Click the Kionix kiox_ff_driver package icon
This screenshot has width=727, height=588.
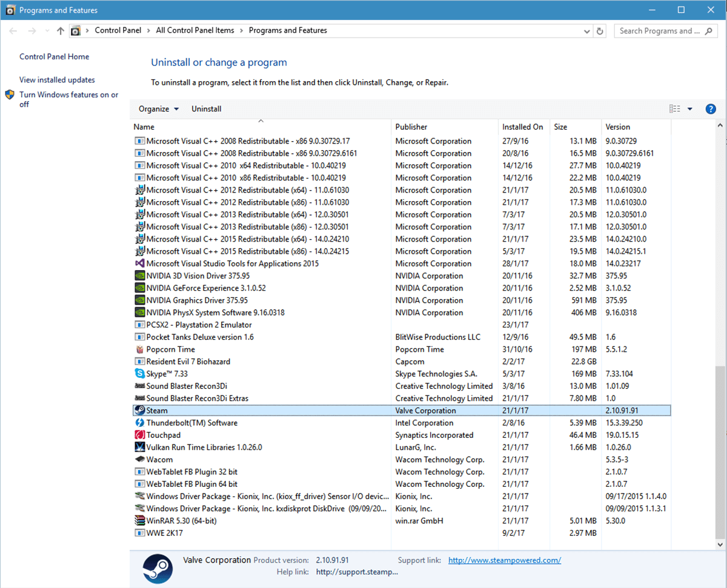coord(140,497)
